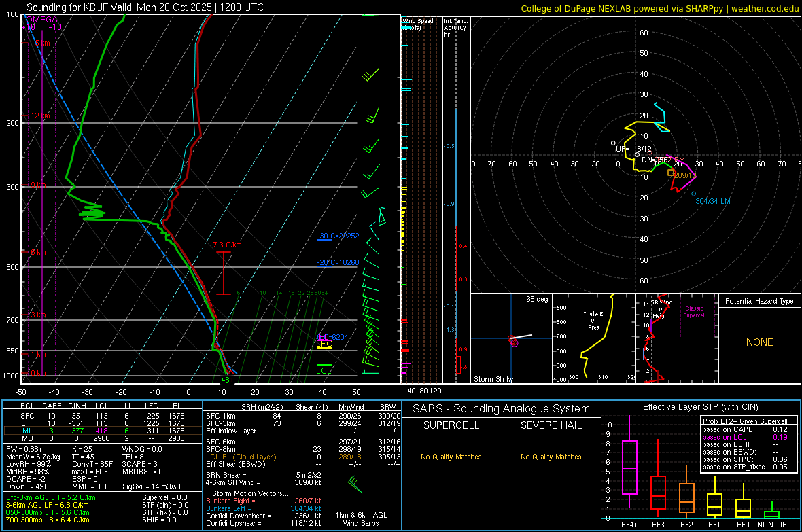Screen dimensions: 802x532
Task: Click the SFC-6km shear row
Action: 303,442
